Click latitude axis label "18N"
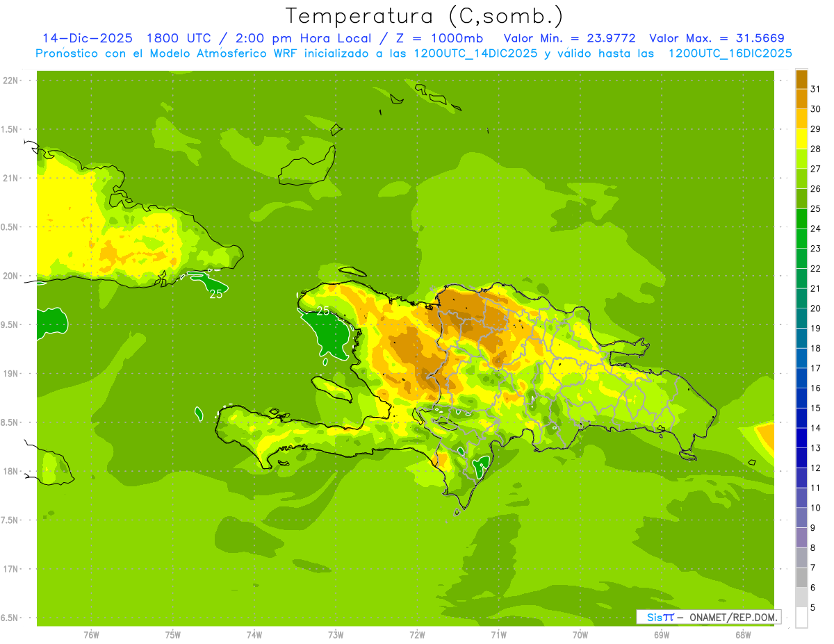The image size is (834, 644). click(x=11, y=471)
